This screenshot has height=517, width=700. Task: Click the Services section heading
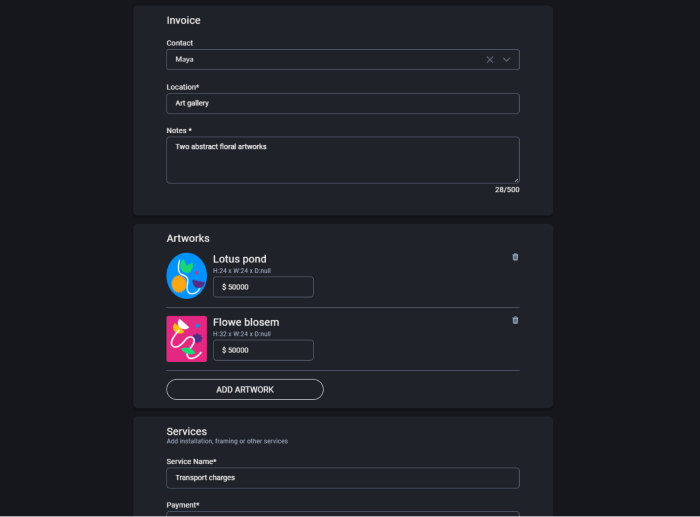point(187,432)
